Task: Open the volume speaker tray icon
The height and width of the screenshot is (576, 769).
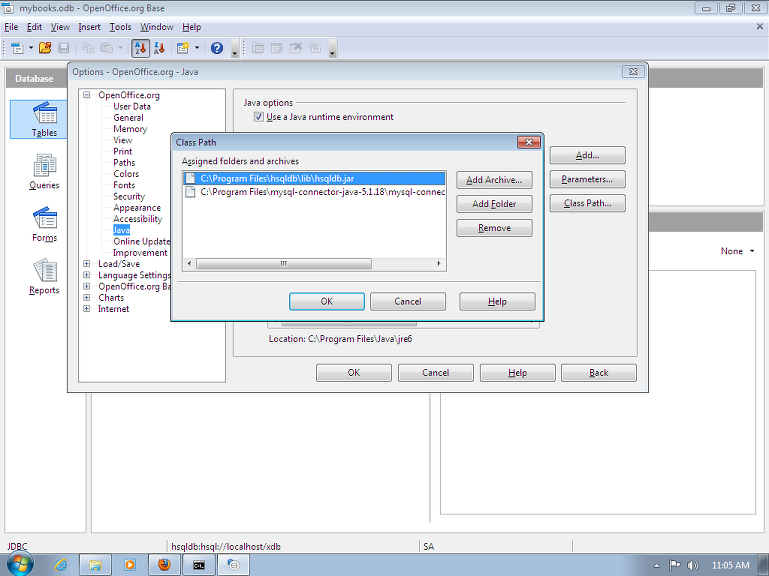Action: (692, 565)
